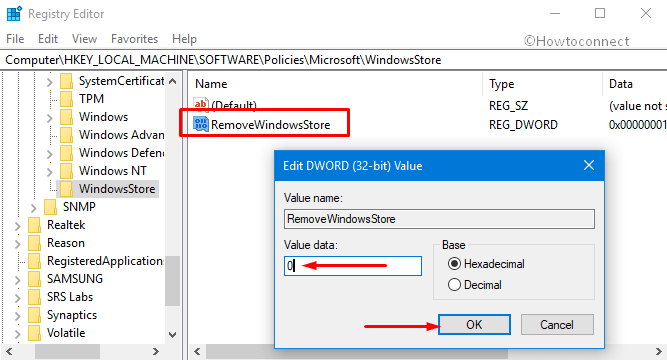
Task: Click the Reason folder icon
Action: click(x=34, y=243)
